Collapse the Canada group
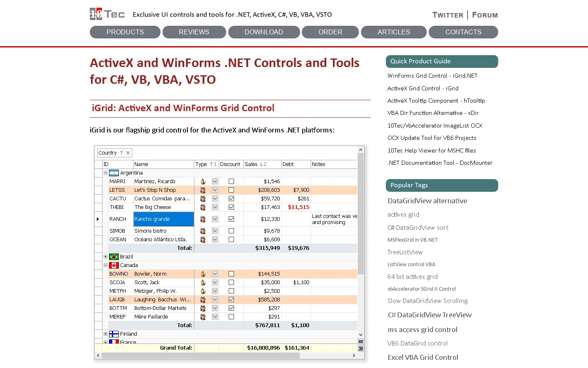 point(105,265)
